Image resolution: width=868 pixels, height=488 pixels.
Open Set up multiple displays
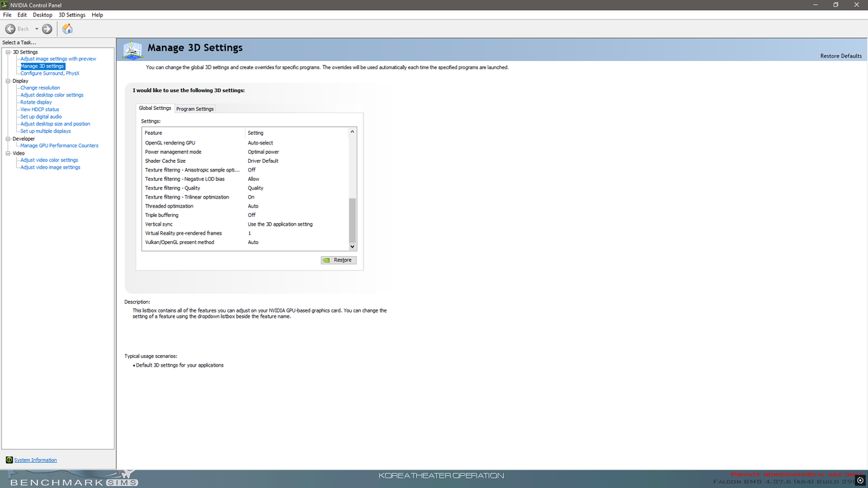[45, 131]
